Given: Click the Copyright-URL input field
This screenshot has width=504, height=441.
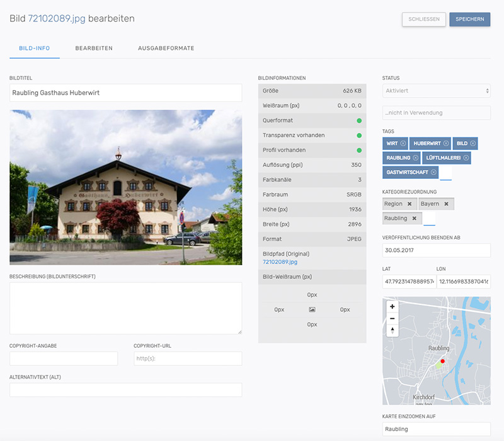Looking at the screenshot, I should pyautogui.click(x=188, y=358).
